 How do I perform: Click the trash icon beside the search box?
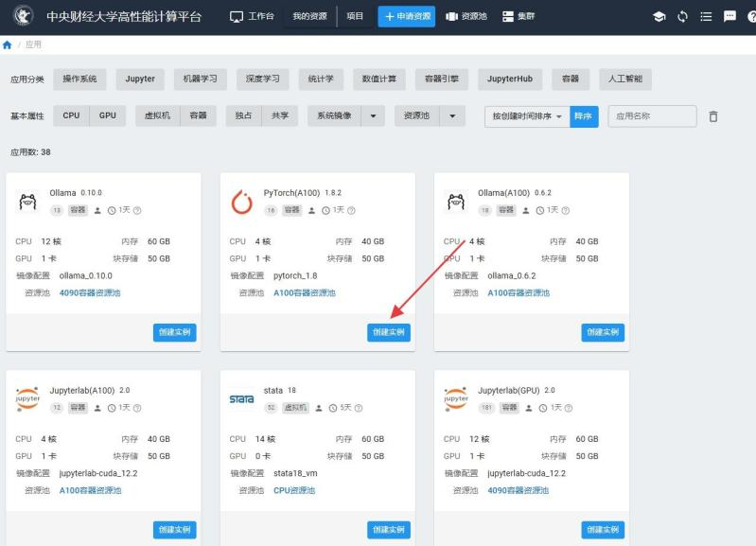pyautogui.click(x=713, y=116)
